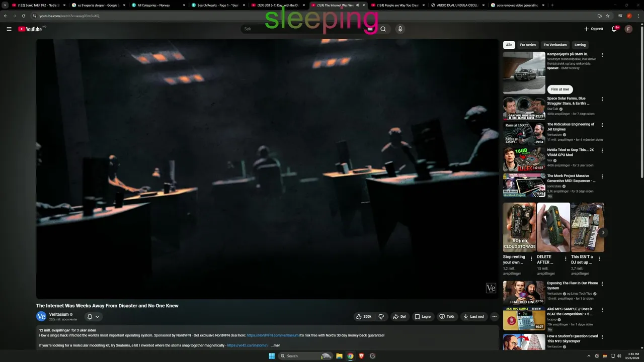Reload the page in Chrome
Screen dimensions: 644x362
coord(24,16)
